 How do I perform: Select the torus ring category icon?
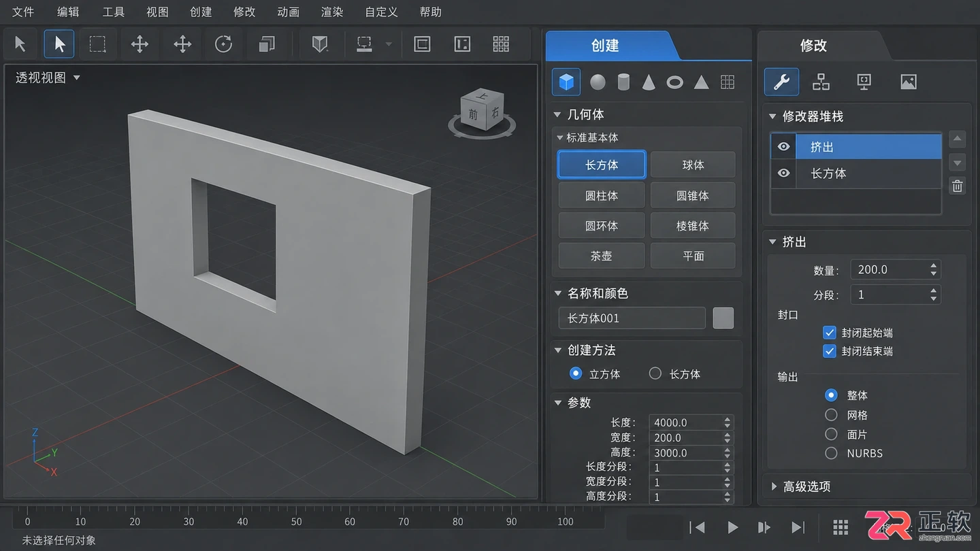pyautogui.click(x=674, y=82)
